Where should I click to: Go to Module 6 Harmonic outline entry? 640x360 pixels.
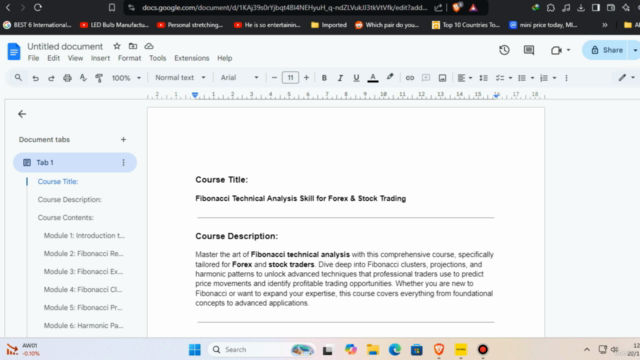tap(83, 325)
